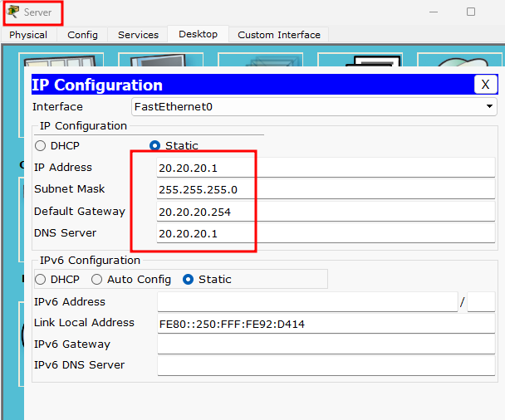This screenshot has width=505, height=420.
Task: Click the IPv6 Gateway field
Action: click(326, 344)
